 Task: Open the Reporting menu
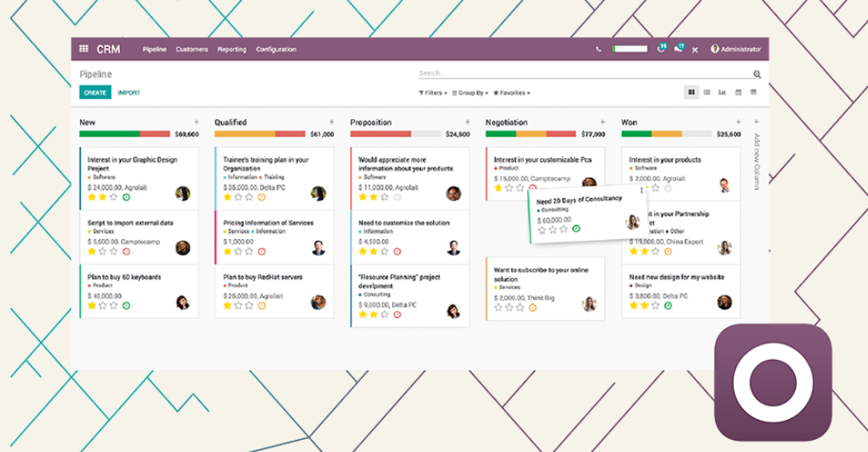[x=231, y=50]
